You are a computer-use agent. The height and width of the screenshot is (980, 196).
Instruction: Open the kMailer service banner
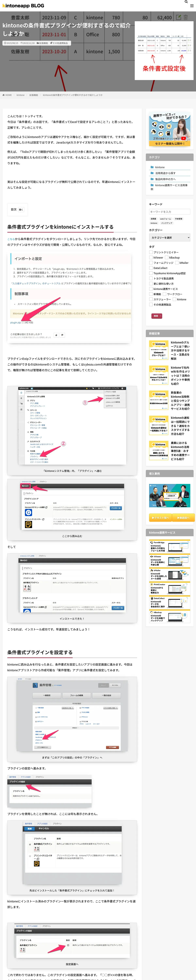pyautogui.click(x=169, y=574)
